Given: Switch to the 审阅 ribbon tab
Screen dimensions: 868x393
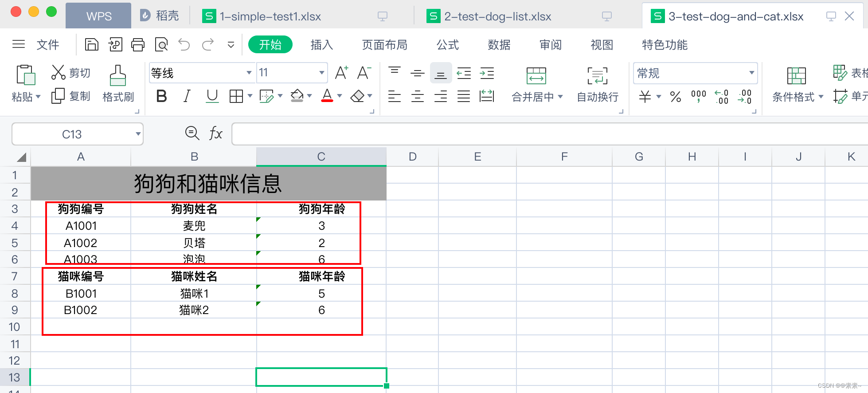Looking at the screenshot, I should [551, 45].
